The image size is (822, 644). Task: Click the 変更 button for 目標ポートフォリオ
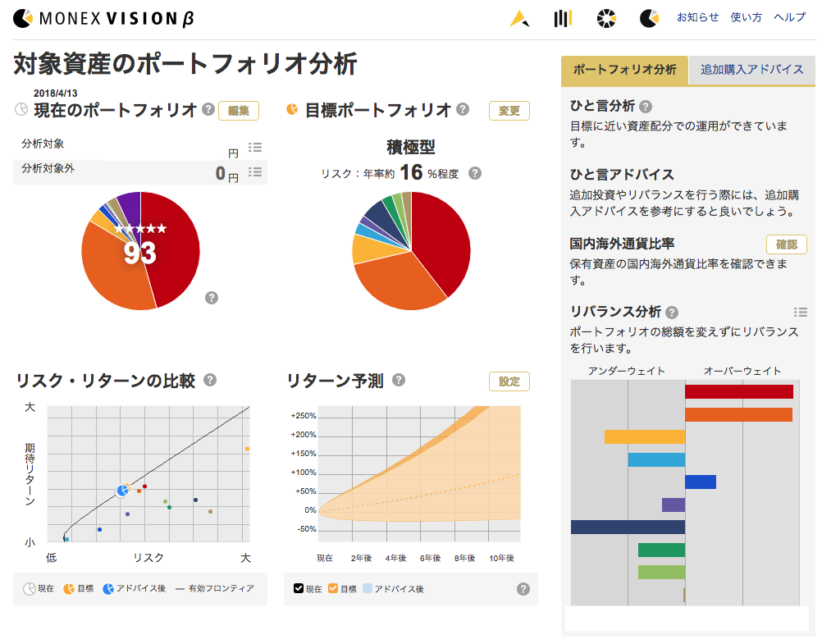point(509,110)
